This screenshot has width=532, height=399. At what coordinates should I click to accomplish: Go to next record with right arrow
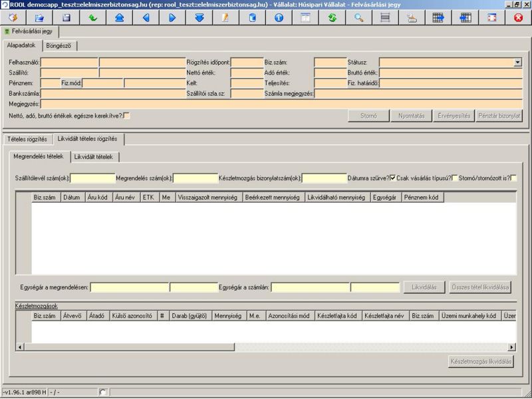tap(172, 17)
